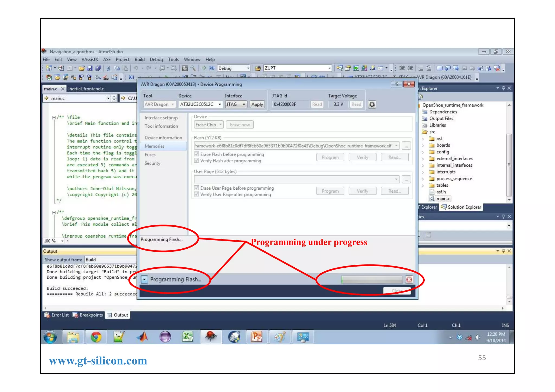Expand the boards folder in Solution Explorer
This screenshot has height=392, width=555.
coord(422,145)
